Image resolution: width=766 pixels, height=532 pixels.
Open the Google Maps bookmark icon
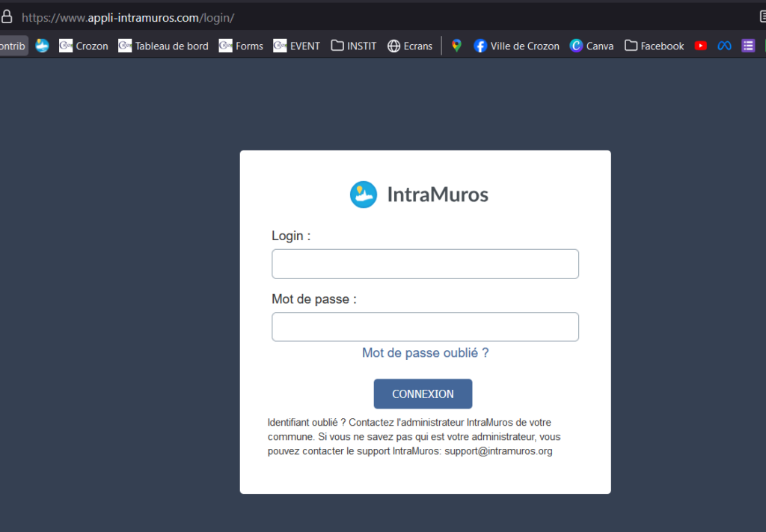pos(457,46)
